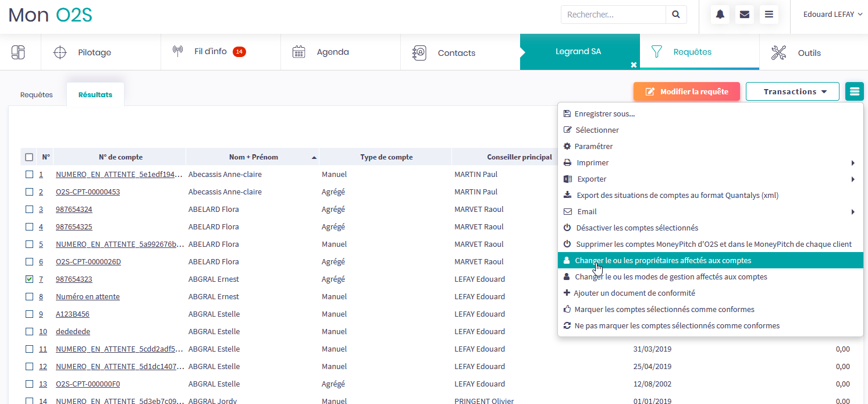Uncheck the checkbox for row 7
This screenshot has width=868, height=404.
pyautogui.click(x=29, y=279)
